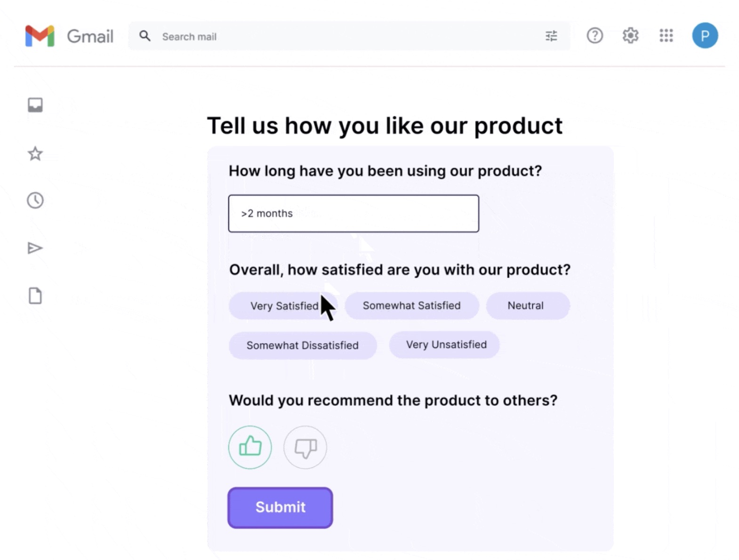
Task: Open Snoozed via the clock icon
Action: point(35,200)
